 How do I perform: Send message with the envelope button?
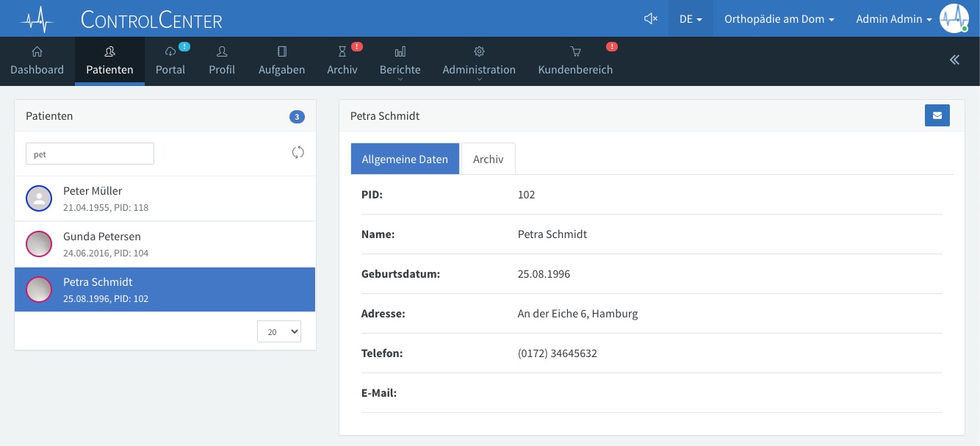[937, 115]
